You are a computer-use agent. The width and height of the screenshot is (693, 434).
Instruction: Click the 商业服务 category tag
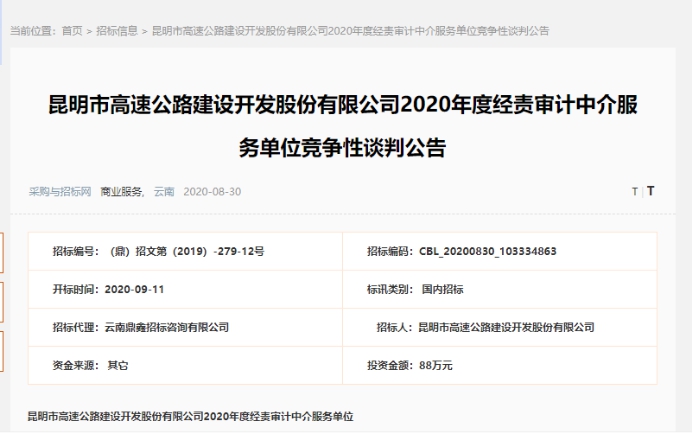(122, 191)
